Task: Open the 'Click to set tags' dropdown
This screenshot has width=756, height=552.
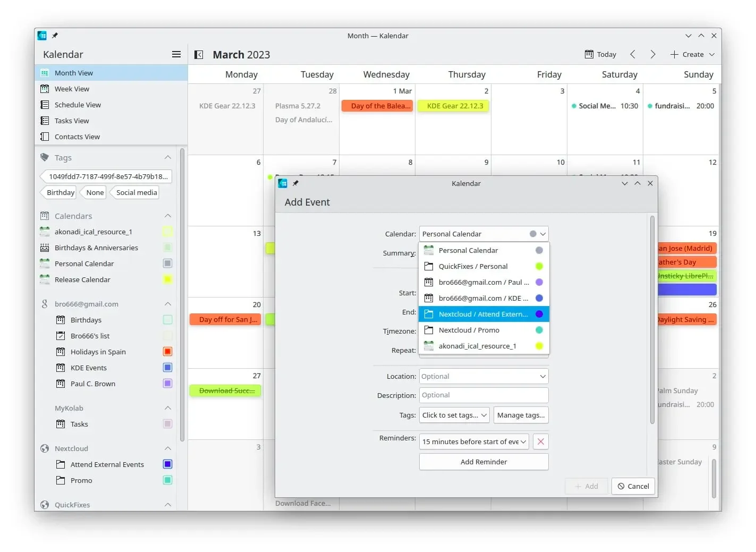Action: pos(454,415)
